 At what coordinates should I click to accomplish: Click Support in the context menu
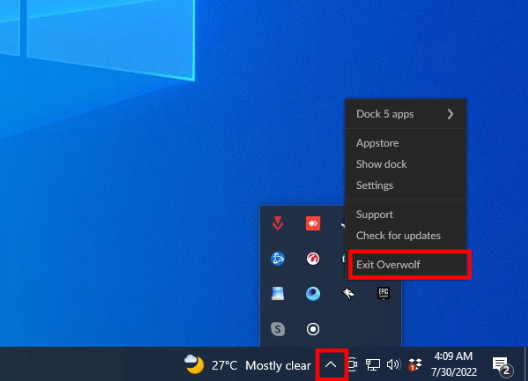[374, 215]
